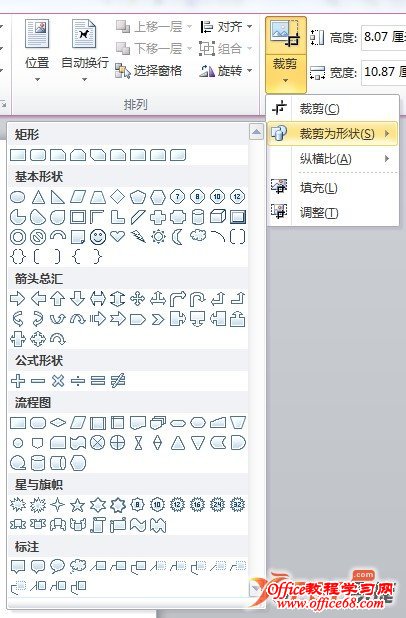Select the parallelogram in 基本形状
This screenshot has height=618, width=406.
tap(78, 197)
